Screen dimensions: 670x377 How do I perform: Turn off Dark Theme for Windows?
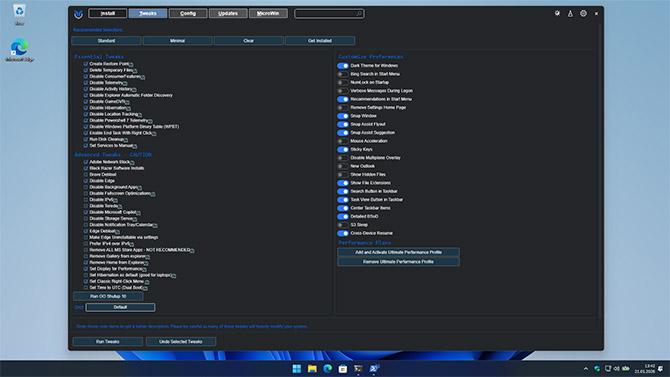coord(343,66)
